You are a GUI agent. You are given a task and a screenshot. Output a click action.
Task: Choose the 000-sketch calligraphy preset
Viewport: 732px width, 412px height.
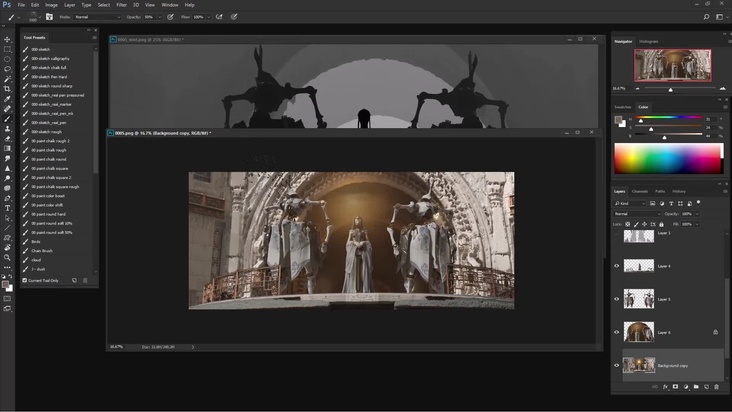pyautogui.click(x=50, y=59)
